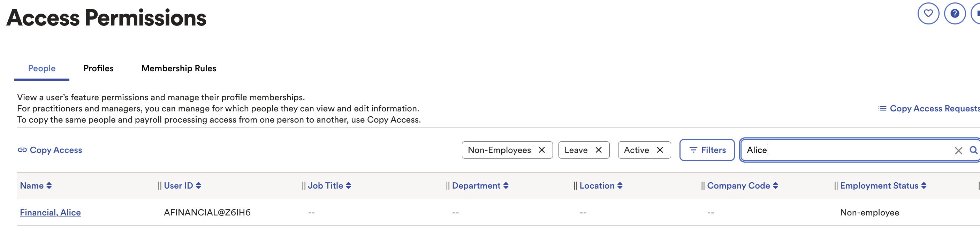Open help via question mark icon
This screenshot has width=980, height=242.
[x=955, y=14]
